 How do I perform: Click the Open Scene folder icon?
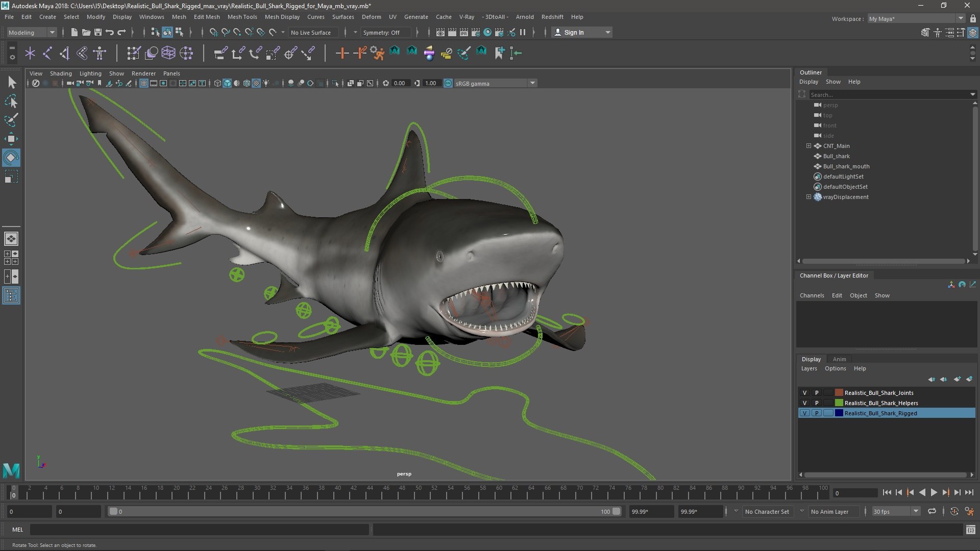(x=86, y=32)
